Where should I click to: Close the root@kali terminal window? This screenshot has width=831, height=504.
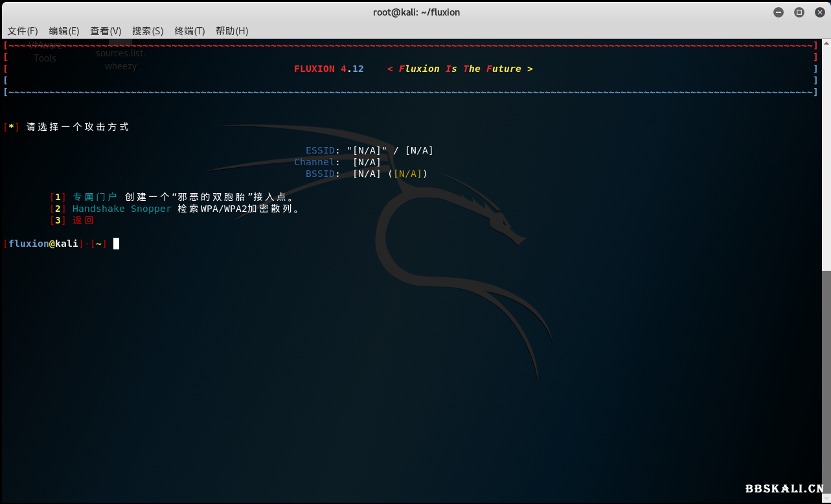coord(819,12)
